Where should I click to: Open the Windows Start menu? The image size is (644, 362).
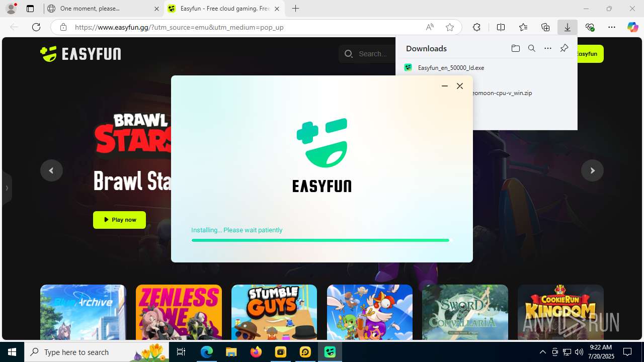tap(12, 352)
